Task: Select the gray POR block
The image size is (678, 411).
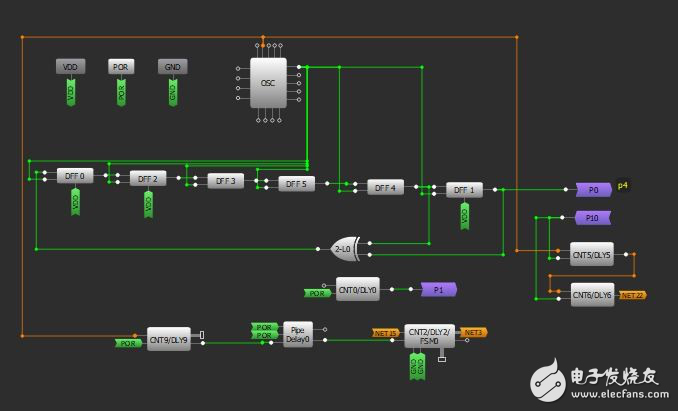Action: pyautogui.click(x=121, y=66)
